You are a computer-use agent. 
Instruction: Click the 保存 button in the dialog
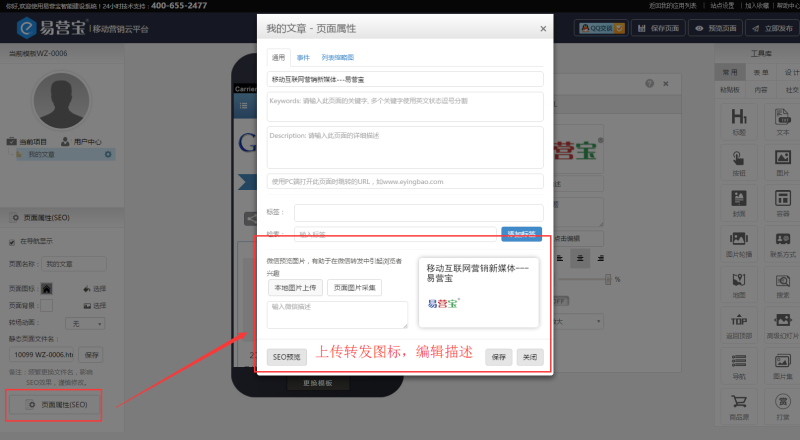pyautogui.click(x=498, y=357)
